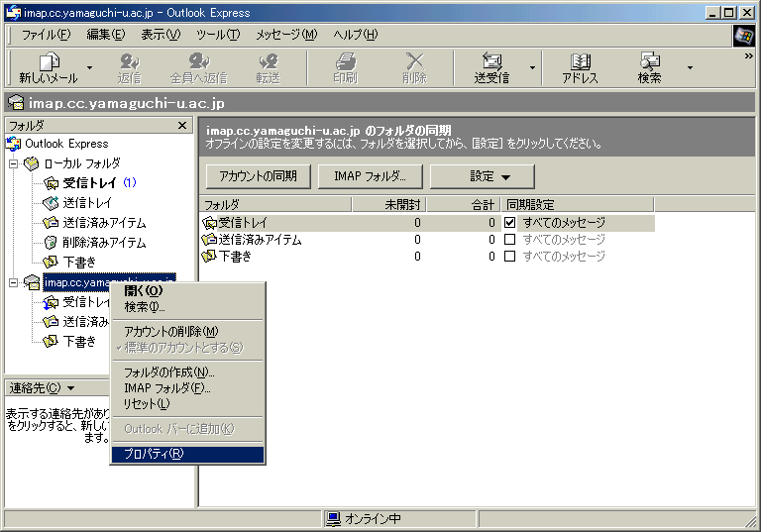The width and height of the screenshot is (761, 532).
Task: Open the 表示(V) menu
Action: click(x=161, y=35)
